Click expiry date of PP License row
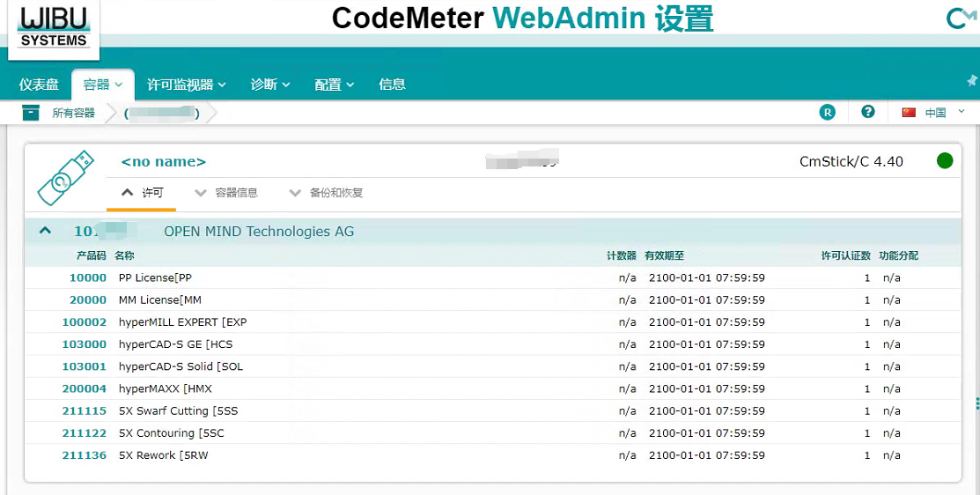980x495 pixels. [707, 277]
